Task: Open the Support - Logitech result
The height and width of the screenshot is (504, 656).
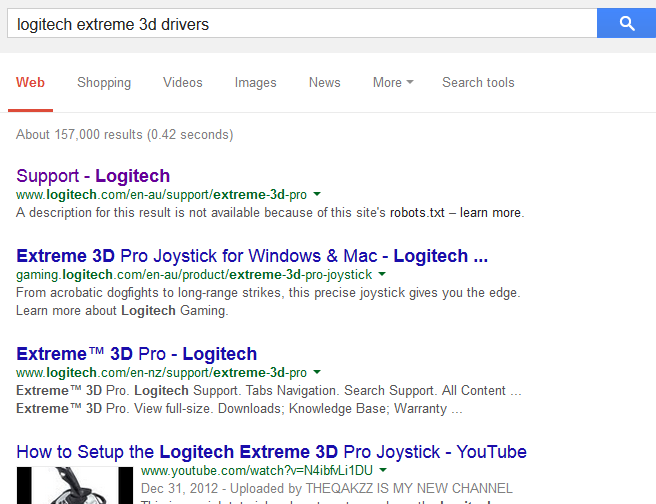Action: click(93, 176)
